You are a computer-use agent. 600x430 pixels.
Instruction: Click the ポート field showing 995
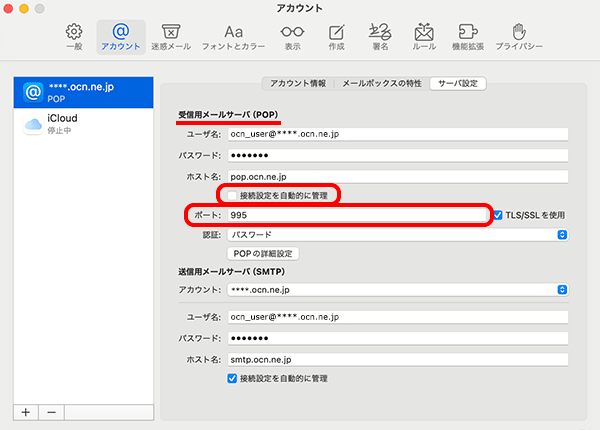point(358,215)
